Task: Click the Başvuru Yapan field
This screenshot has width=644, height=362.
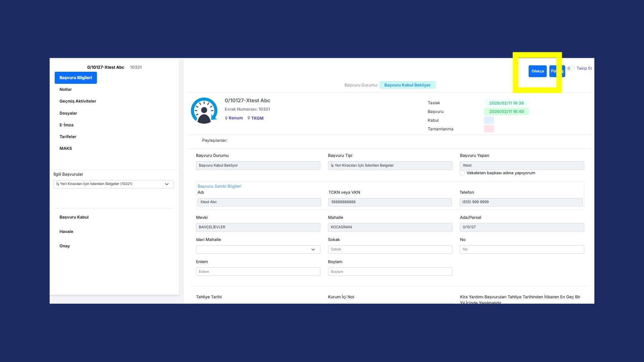Action: pyautogui.click(x=522, y=166)
